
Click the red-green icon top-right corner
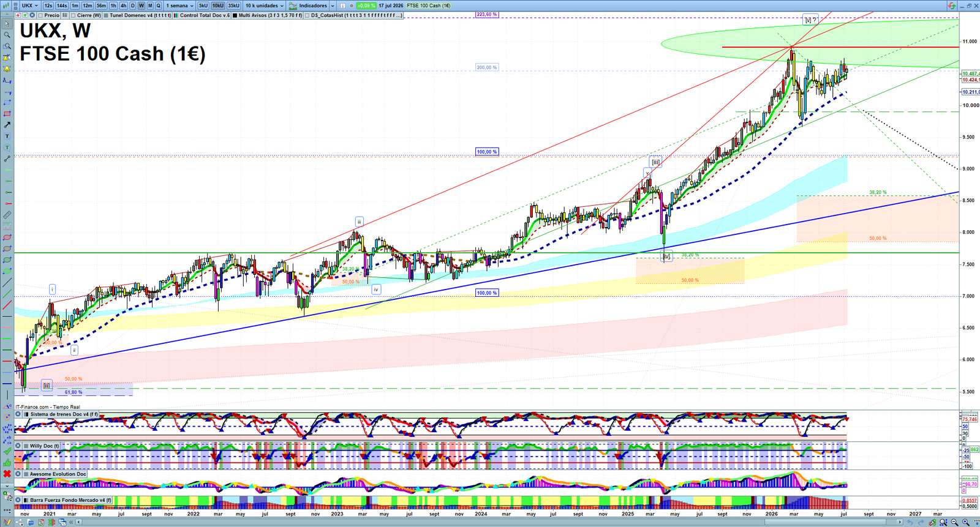(x=951, y=6)
